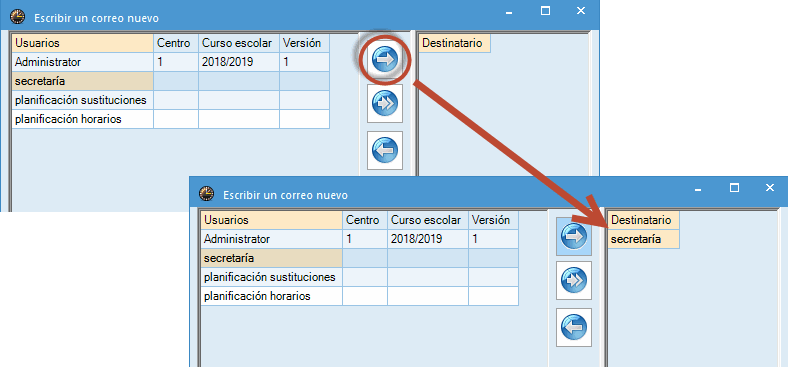Click clock app icon in lower window title bar
The height and width of the screenshot is (367, 788).
point(206,194)
